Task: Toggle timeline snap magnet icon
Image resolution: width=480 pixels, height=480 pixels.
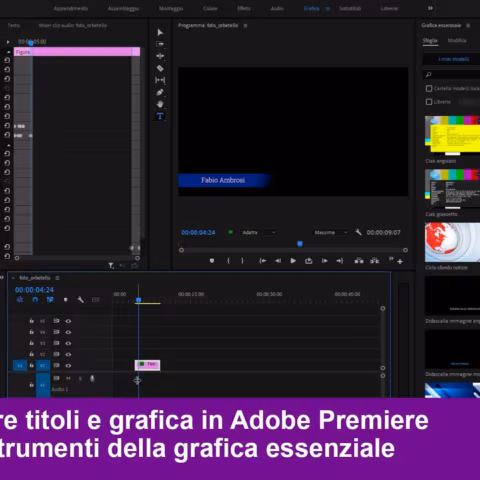Action: (35, 300)
